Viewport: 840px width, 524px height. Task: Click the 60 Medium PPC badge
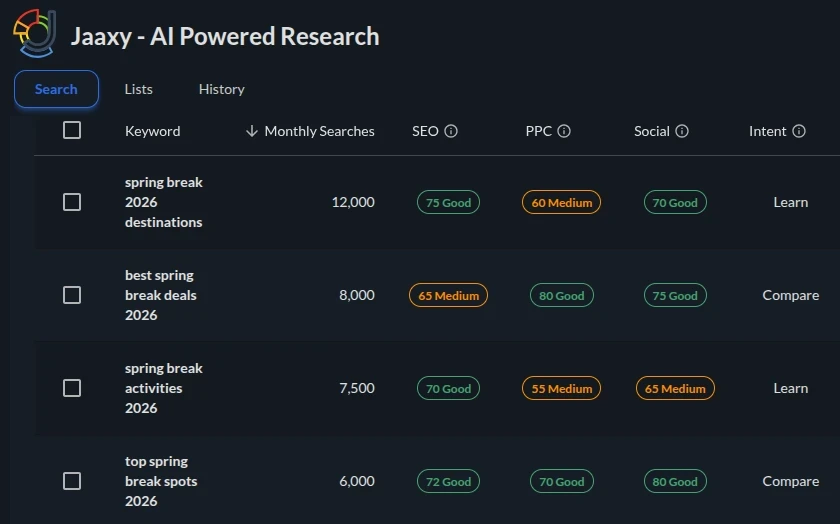click(x=561, y=203)
